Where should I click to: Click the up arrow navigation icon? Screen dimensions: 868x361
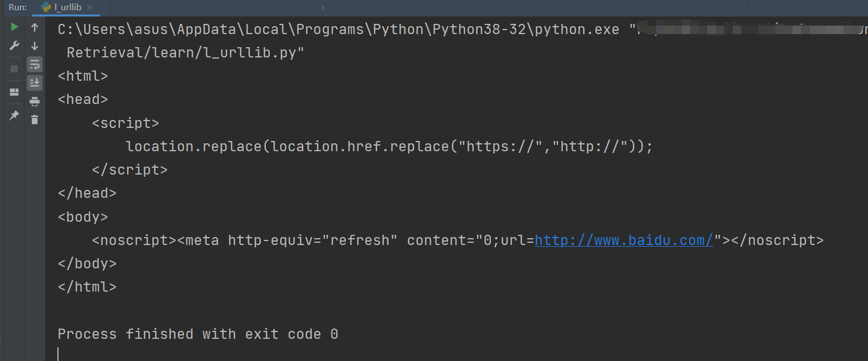click(34, 27)
